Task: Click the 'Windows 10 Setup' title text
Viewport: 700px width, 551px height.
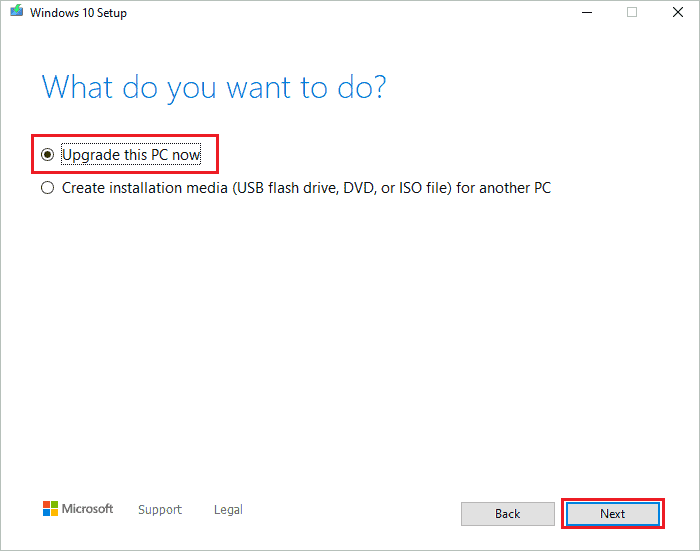Action: click(78, 13)
